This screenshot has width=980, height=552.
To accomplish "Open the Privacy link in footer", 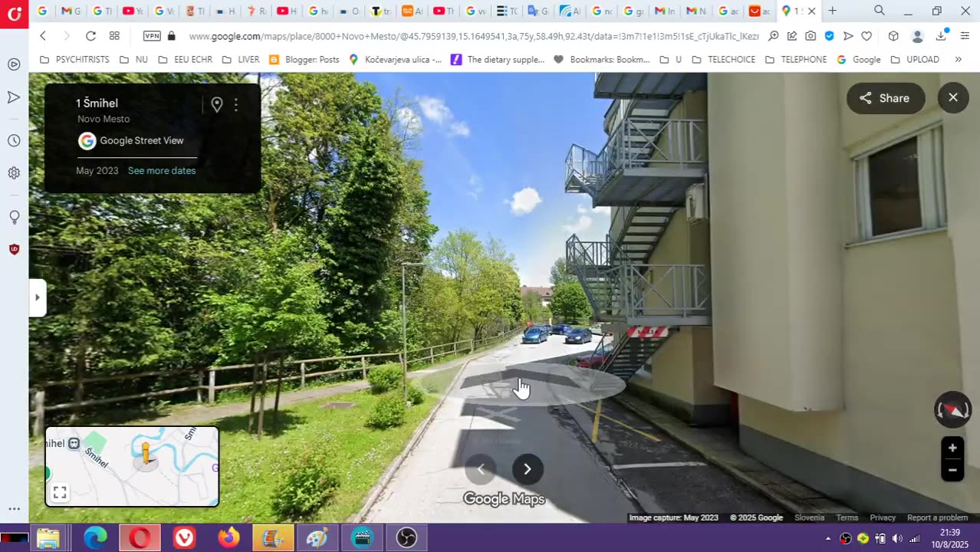I will [x=883, y=517].
